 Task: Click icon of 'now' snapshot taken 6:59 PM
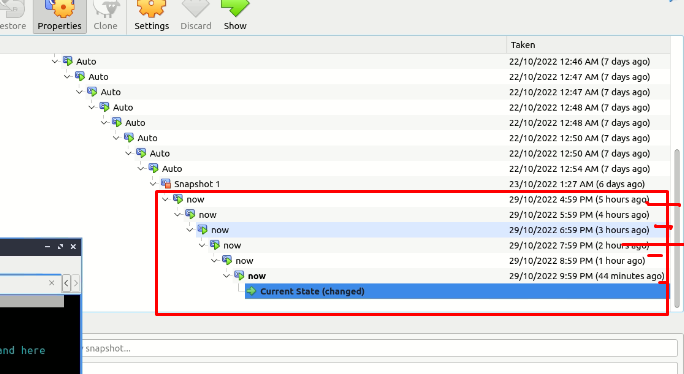[x=202, y=229]
